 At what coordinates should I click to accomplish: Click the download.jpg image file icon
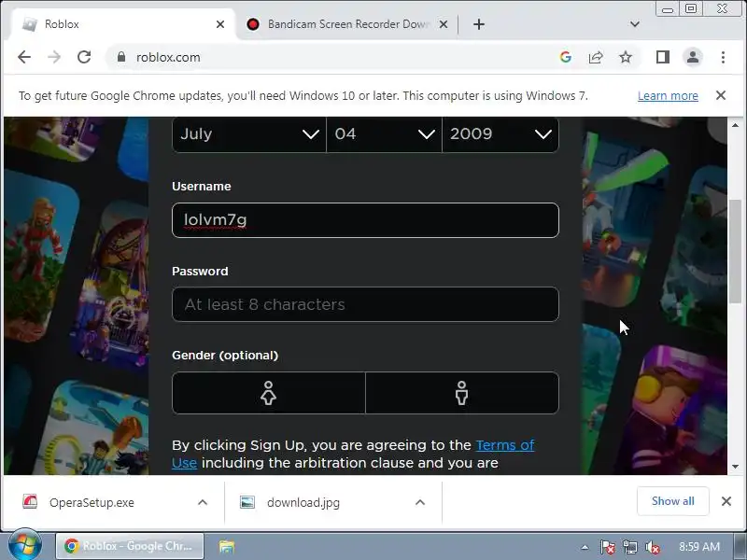click(x=247, y=502)
